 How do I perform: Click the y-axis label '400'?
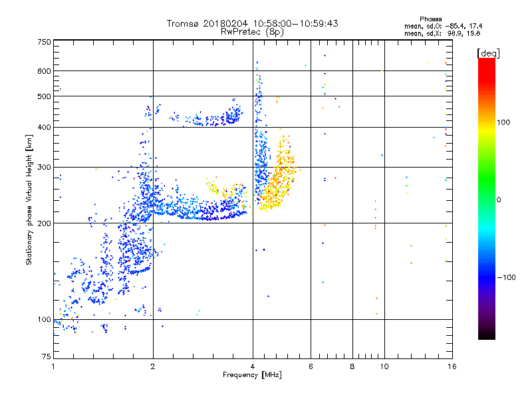point(44,127)
